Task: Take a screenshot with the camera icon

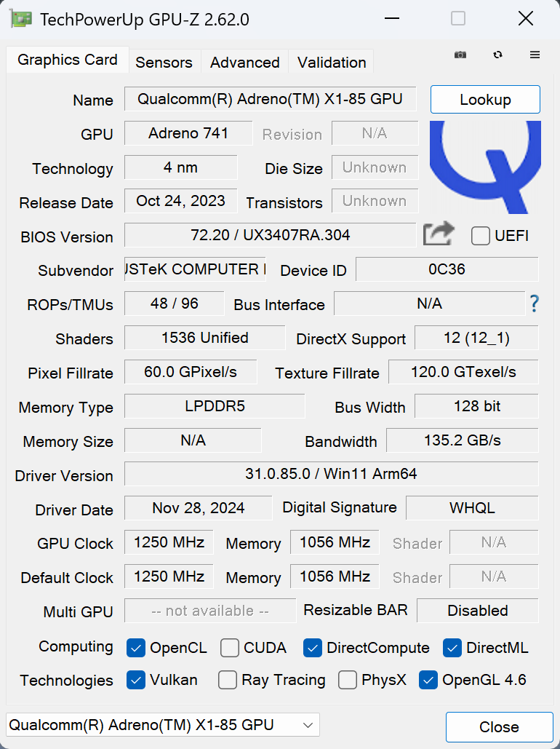Action: point(460,55)
